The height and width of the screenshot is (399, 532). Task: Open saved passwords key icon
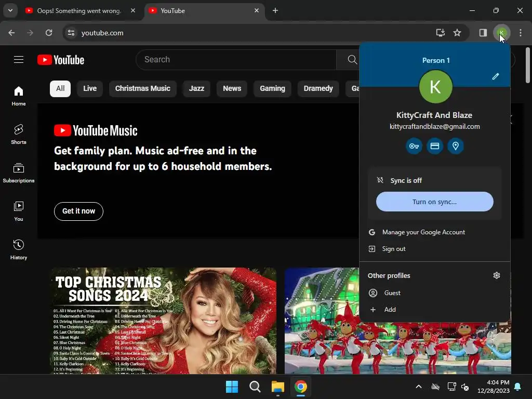pyautogui.click(x=414, y=146)
